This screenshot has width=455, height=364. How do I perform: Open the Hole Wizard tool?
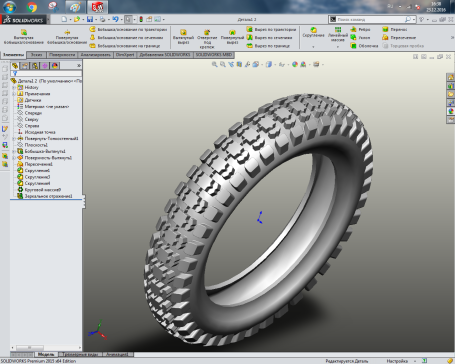(207, 32)
